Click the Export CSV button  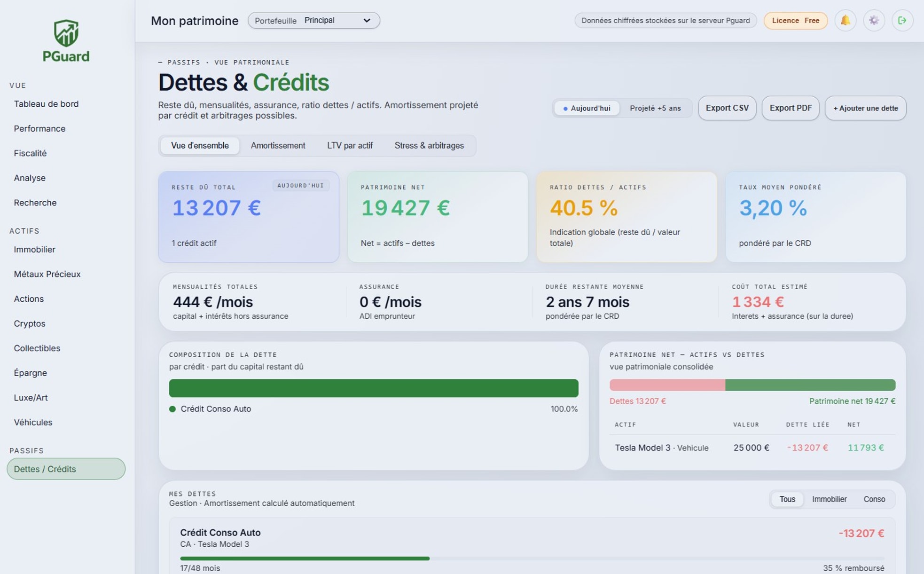click(727, 108)
